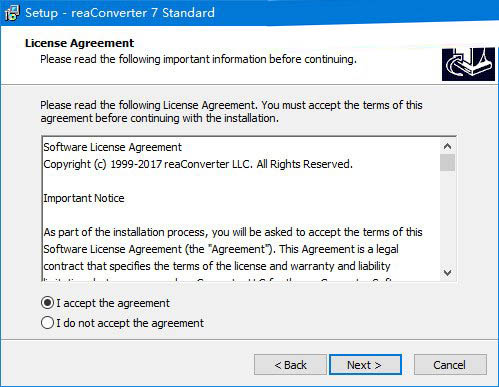
Task: Select "I accept the agreement" radio button
Action: pyautogui.click(x=47, y=303)
